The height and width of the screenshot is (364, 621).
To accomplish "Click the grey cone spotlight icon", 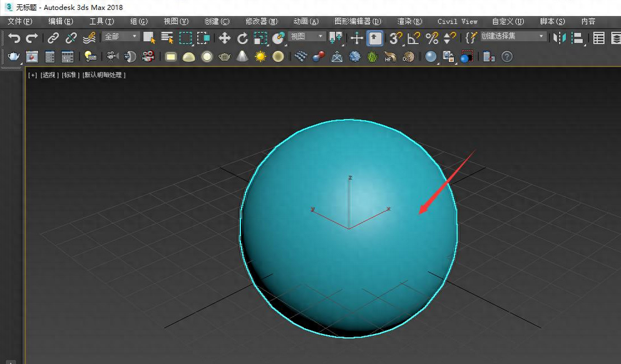I will coord(242,56).
